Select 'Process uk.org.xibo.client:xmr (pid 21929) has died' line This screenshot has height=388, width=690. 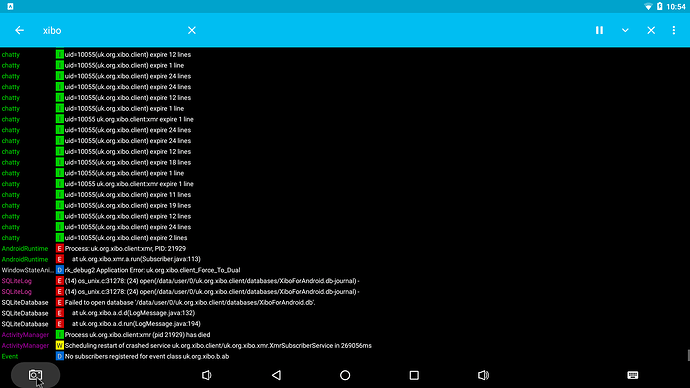click(x=137, y=335)
